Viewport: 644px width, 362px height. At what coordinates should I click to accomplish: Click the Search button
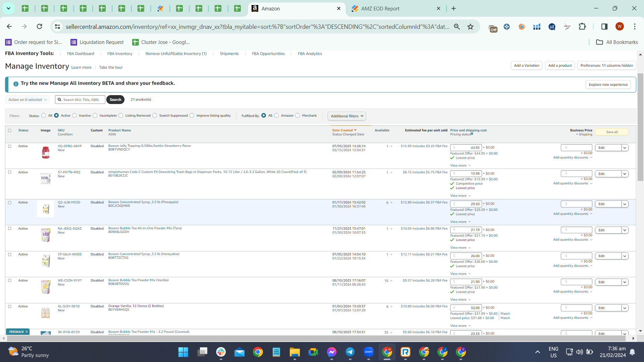(115, 100)
